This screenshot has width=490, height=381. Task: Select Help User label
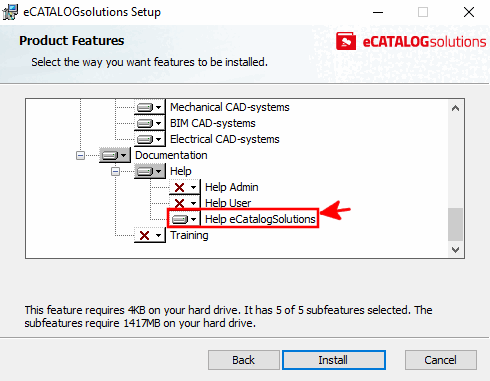pyautogui.click(x=228, y=203)
